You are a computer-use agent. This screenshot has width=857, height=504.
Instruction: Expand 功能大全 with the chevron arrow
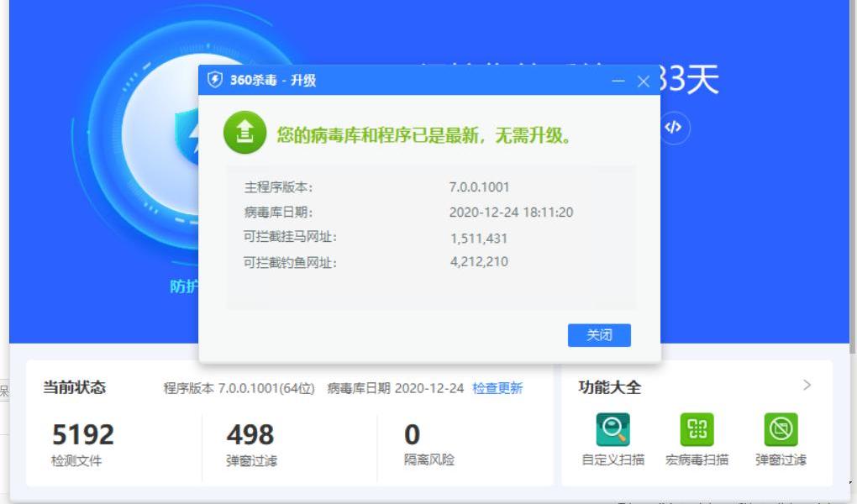point(807,386)
